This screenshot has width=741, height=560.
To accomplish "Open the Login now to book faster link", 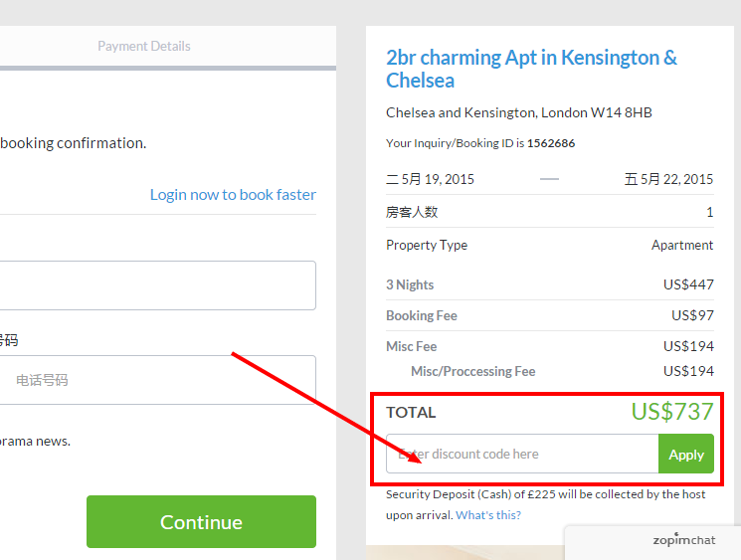I will (233, 195).
